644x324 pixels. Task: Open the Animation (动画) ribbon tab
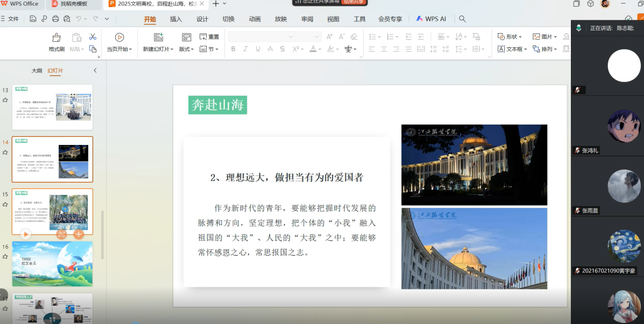pos(254,19)
